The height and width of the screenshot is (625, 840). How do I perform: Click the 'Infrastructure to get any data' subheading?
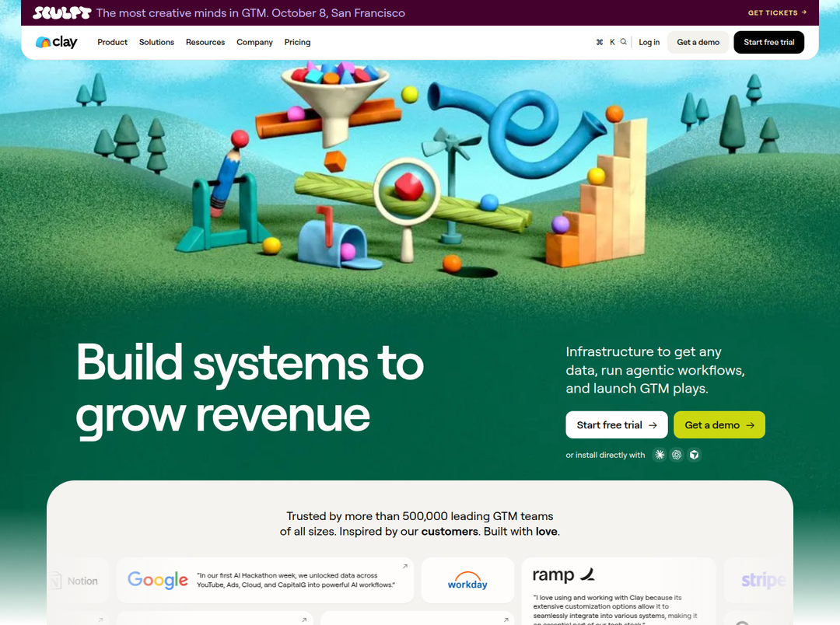(x=655, y=370)
